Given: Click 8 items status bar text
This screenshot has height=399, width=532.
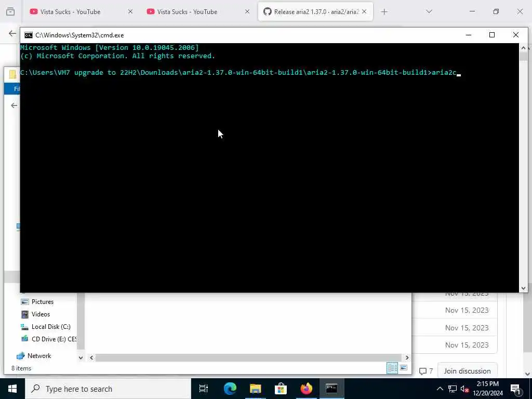Looking at the screenshot, I should pyautogui.click(x=21, y=368).
